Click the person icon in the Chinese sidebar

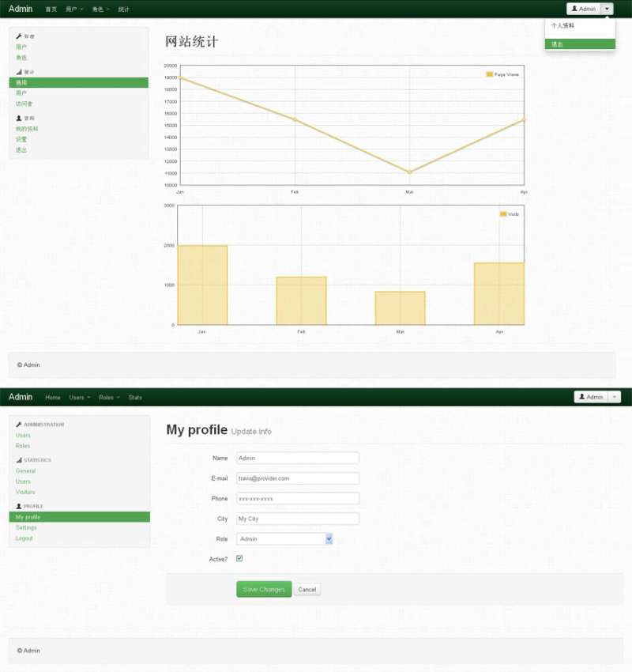tap(19, 118)
